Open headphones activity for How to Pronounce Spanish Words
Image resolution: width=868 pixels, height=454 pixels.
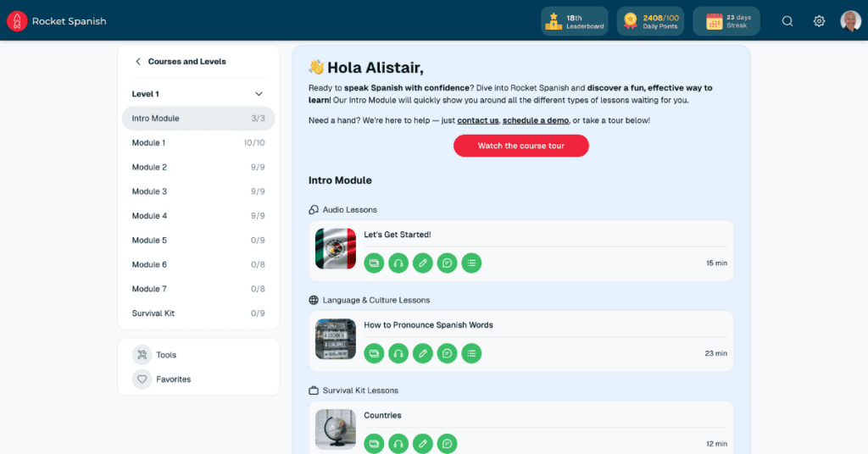398,353
